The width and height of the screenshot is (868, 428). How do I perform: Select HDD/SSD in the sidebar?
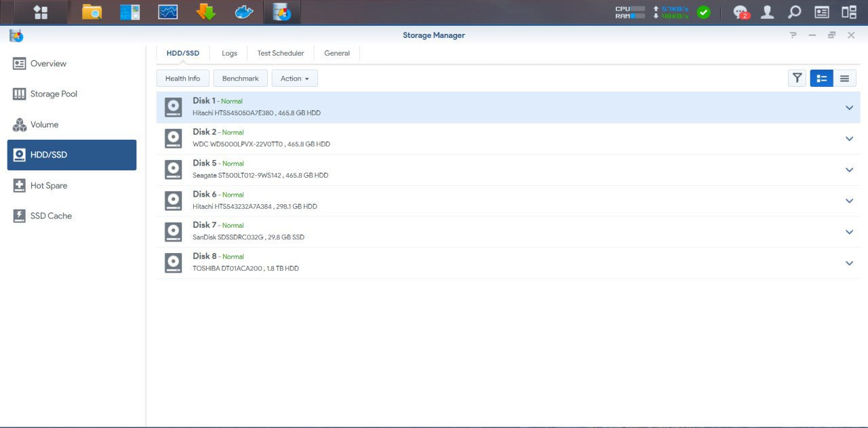tap(72, 155)
